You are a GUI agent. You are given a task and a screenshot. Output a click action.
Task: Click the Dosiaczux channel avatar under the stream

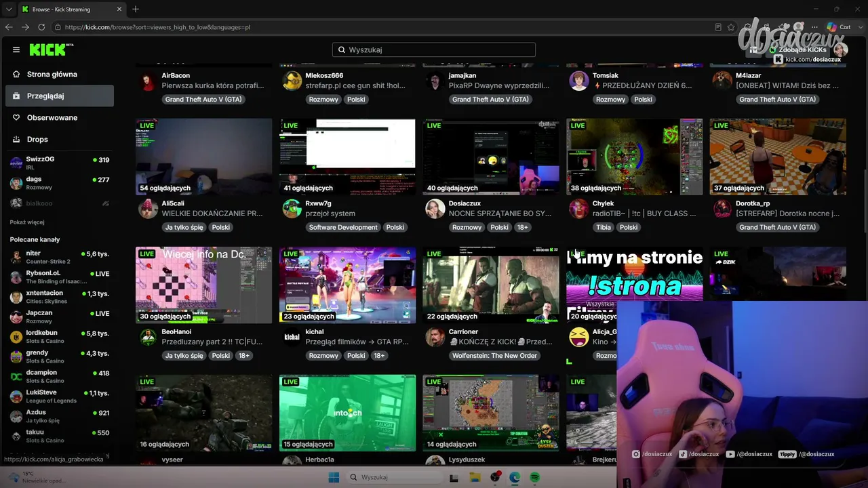point(435,209)
